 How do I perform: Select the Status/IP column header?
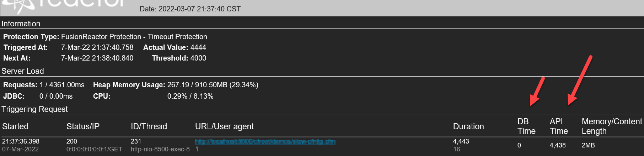pos(83,126)
